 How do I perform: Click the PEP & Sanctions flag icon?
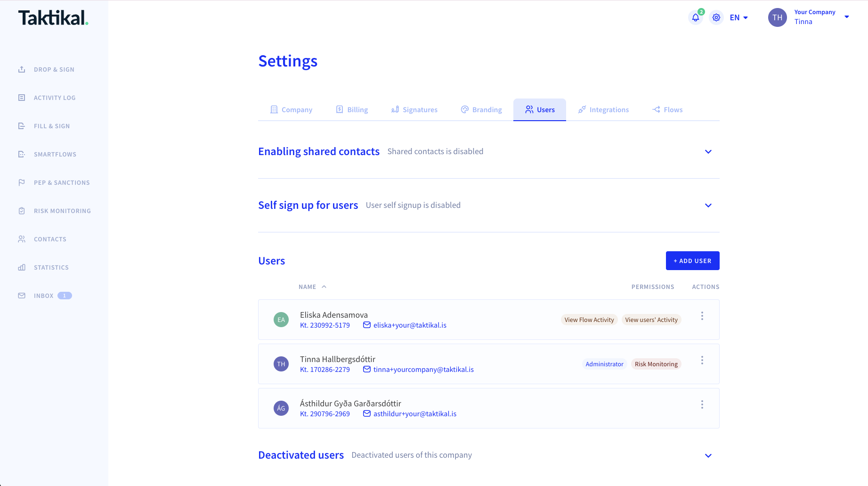coord(22,182)
